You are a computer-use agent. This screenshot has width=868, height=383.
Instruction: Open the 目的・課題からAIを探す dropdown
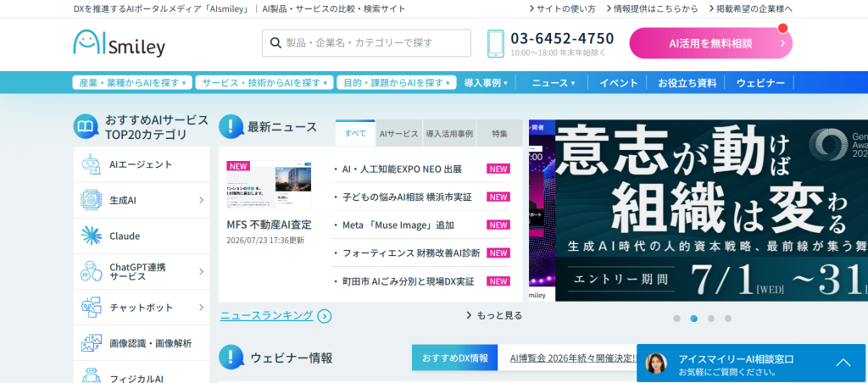[397, 82]
